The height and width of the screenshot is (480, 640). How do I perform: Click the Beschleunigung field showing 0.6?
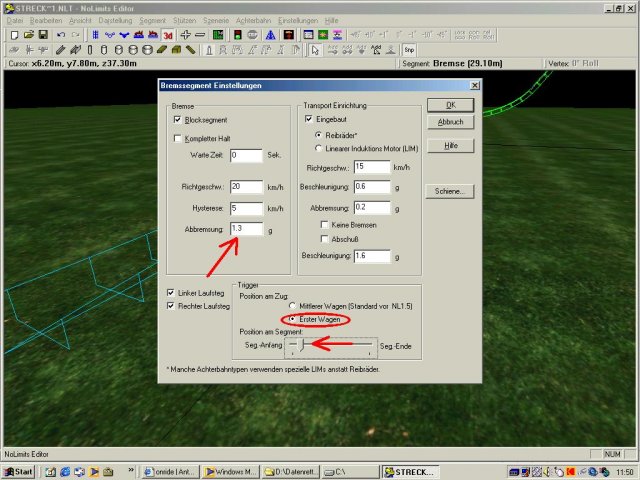372,187
